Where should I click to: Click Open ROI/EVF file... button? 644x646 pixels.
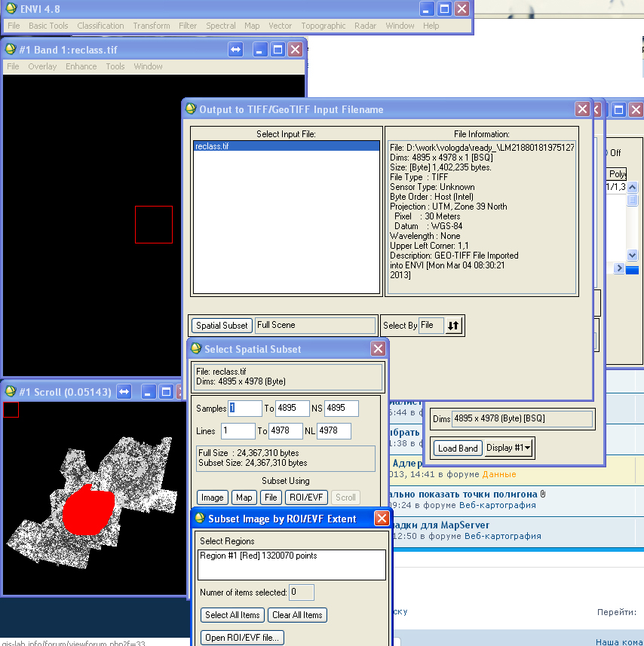click(242, 638)
